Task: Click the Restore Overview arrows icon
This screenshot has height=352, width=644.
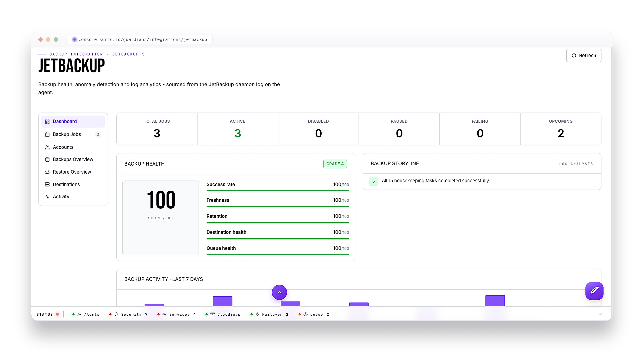Action: click(47, 172)
